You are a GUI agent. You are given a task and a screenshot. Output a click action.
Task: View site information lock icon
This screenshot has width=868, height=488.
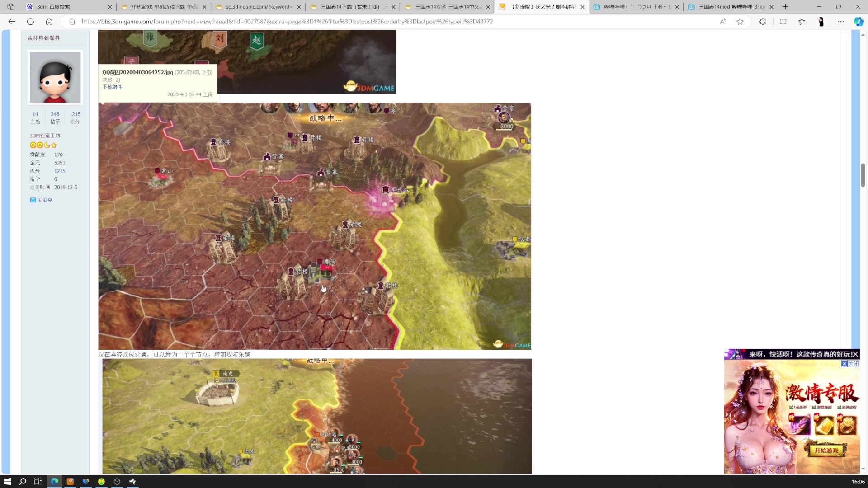click(x=72, y=21)
